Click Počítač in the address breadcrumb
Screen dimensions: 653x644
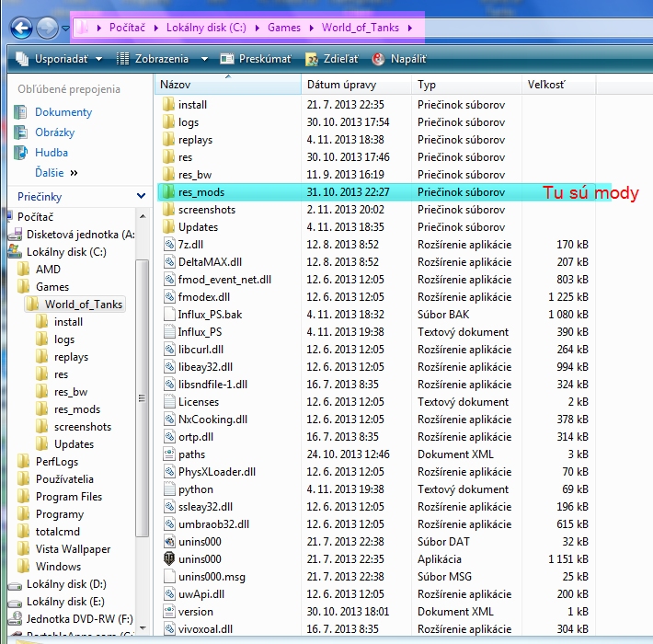tap(127, 28)
